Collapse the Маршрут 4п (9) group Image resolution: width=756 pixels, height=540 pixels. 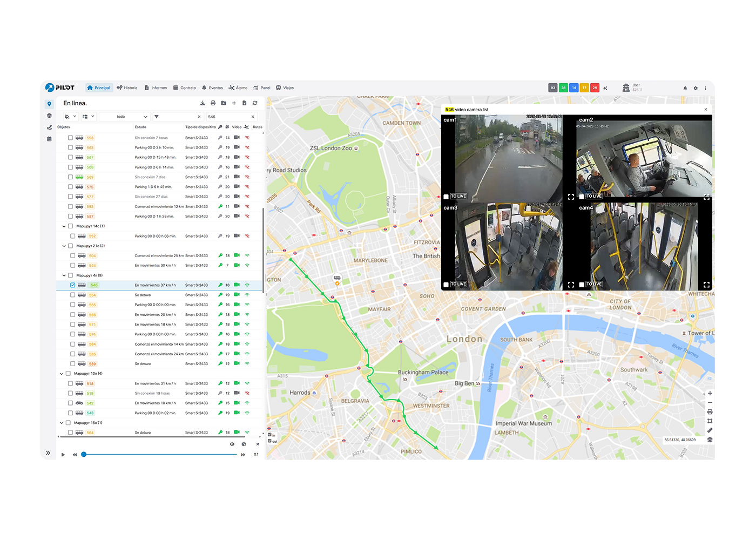pyautogui.click(x=64, y=275)
